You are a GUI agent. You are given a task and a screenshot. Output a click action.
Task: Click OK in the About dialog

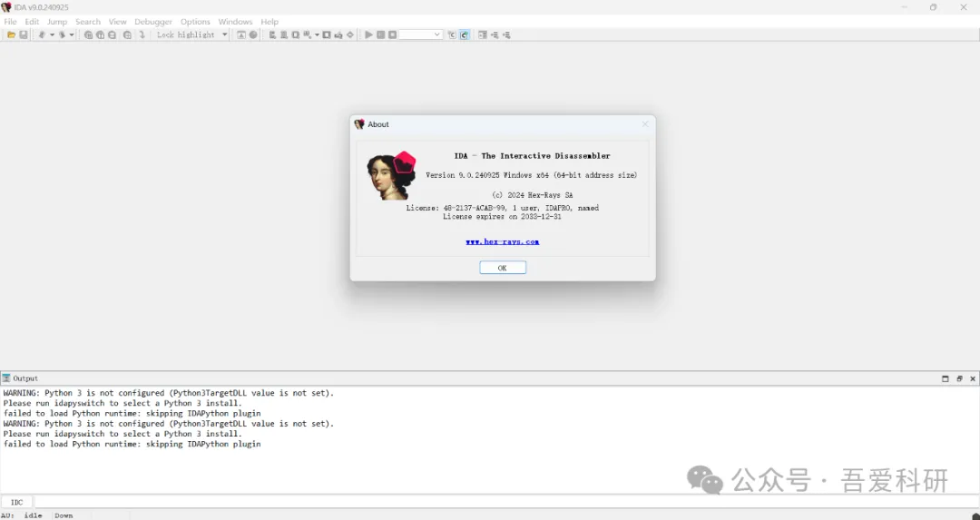click(503, 268)
